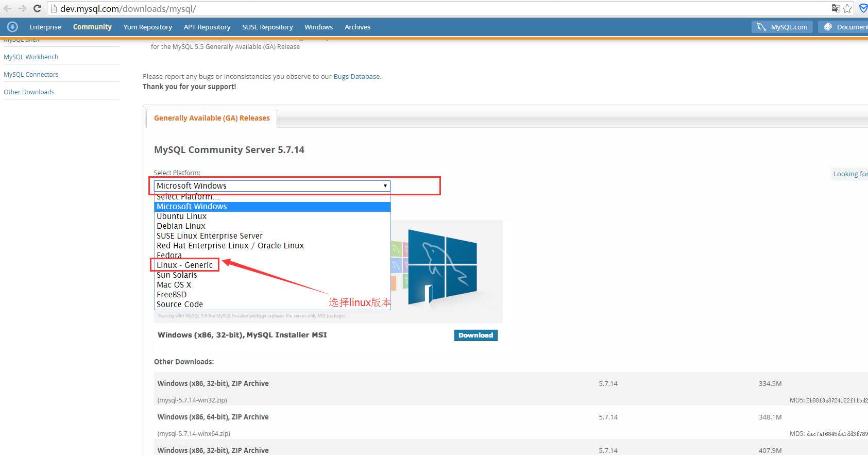Screen dimensions: 868x455
Task: Choose Sun Solaris from platform list
Action: point(272,275)
